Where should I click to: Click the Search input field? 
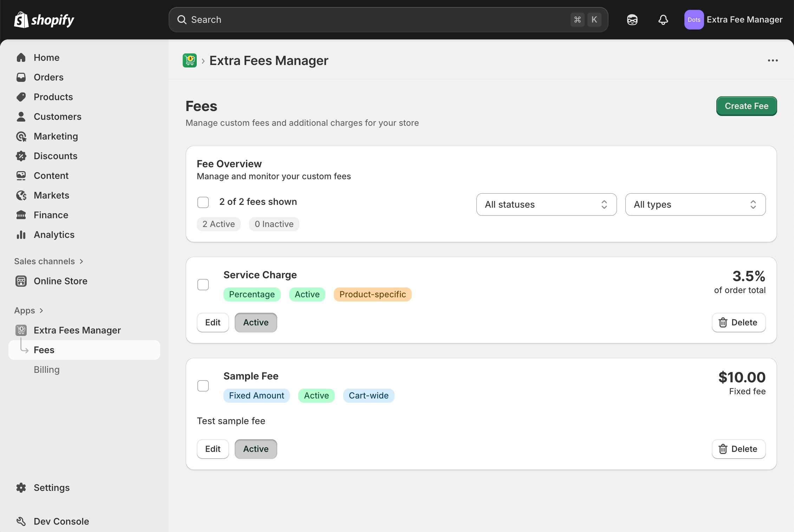coord(379,20)
